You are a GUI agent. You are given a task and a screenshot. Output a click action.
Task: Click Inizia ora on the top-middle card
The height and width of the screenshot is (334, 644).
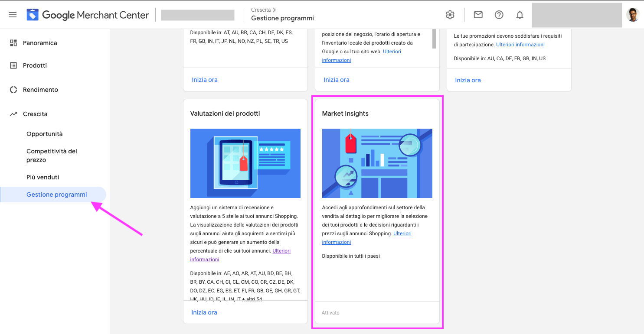point(337,80)
